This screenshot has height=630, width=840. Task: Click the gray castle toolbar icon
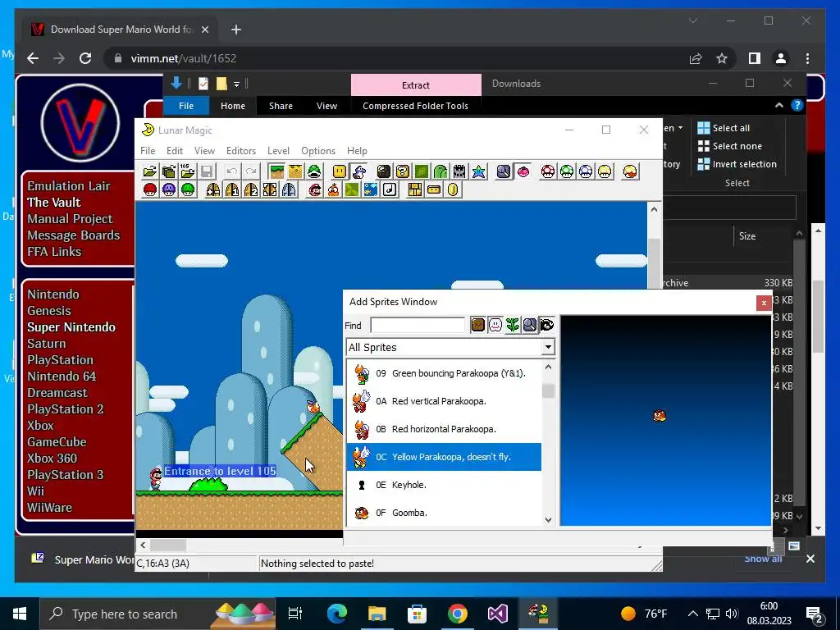[x=459, y=171]
